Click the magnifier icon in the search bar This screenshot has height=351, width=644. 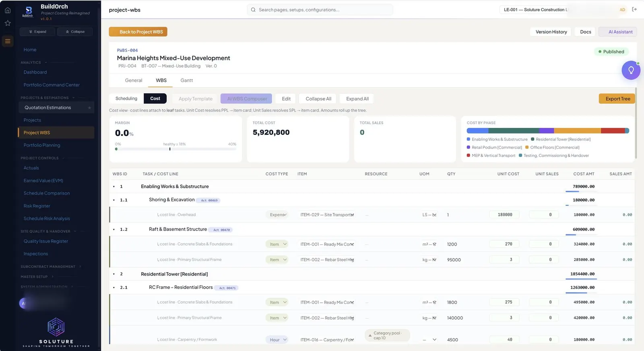tap(253, 10)
